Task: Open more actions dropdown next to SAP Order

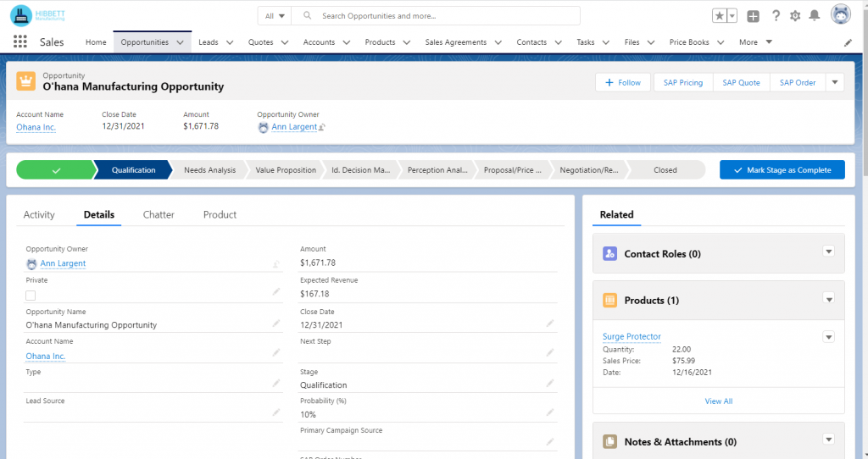Action: 835,82
